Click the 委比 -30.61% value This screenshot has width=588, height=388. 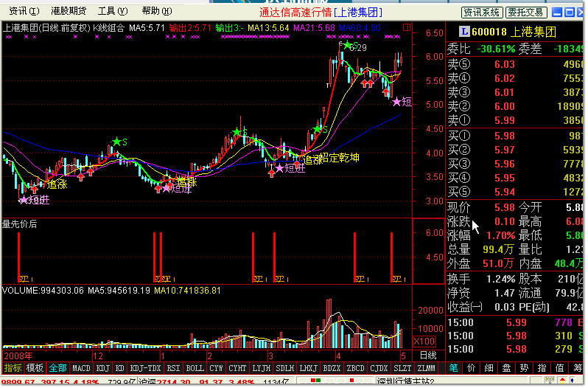[x=496, y=49]
